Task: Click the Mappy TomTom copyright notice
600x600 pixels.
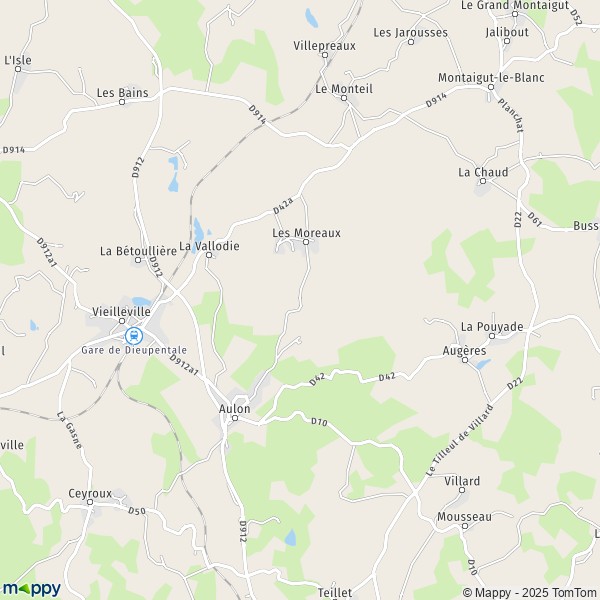Action: (530, 592)
